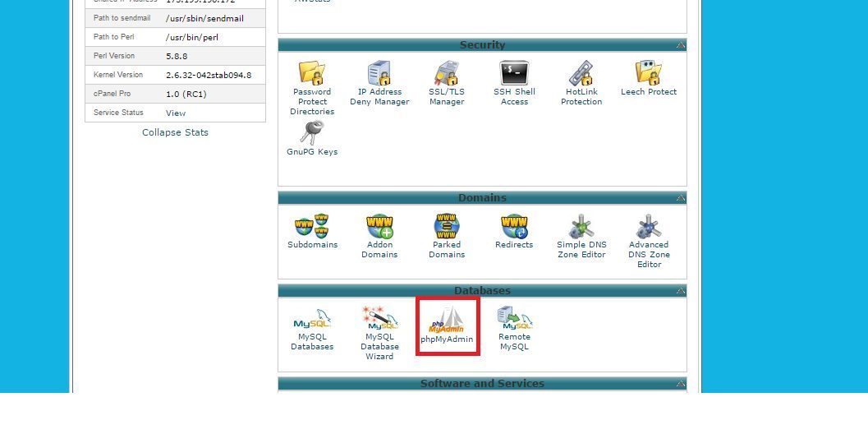This screenshot has width=868, height=434.
Task: Collapse the Security section arrow
Action: 680,45
